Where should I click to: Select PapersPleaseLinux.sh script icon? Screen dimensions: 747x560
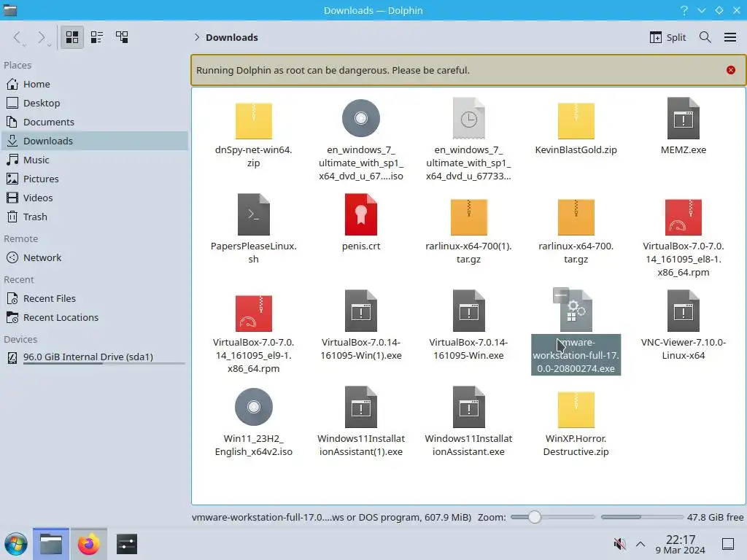253,214
